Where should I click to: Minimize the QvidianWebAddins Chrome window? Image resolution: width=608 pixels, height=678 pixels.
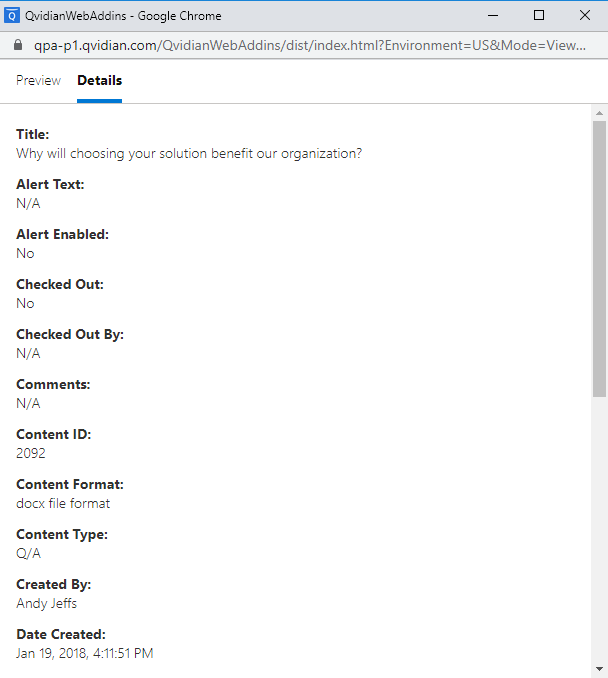pos(493,16)
